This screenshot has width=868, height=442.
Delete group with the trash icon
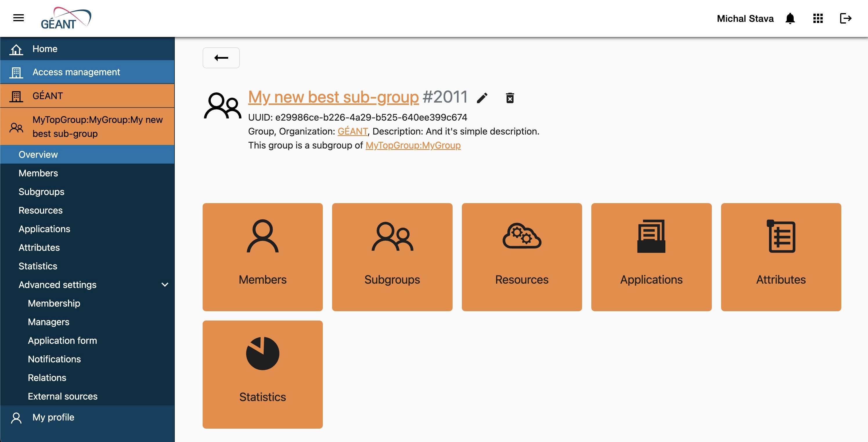510,98
